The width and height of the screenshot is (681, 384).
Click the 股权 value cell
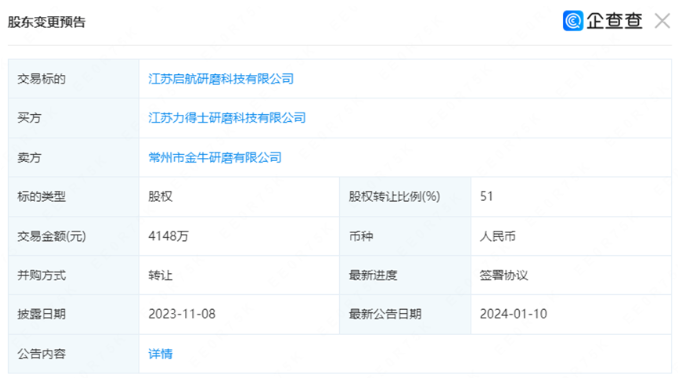pos(239,196)
